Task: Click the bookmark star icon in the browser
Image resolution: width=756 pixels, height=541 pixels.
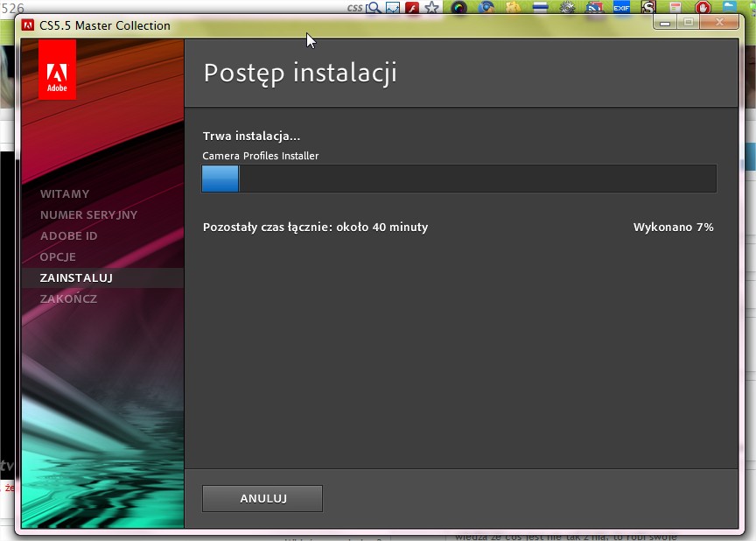Action: tap(431, 7)
